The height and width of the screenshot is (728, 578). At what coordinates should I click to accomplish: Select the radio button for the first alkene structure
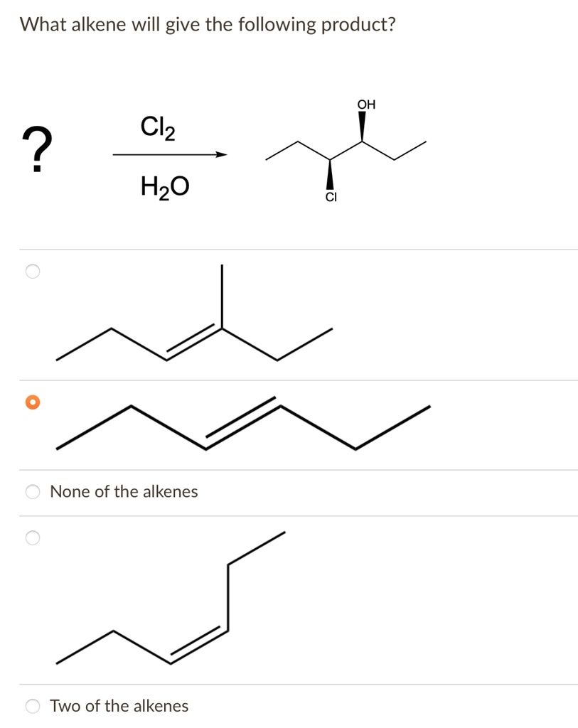[31, 271]
